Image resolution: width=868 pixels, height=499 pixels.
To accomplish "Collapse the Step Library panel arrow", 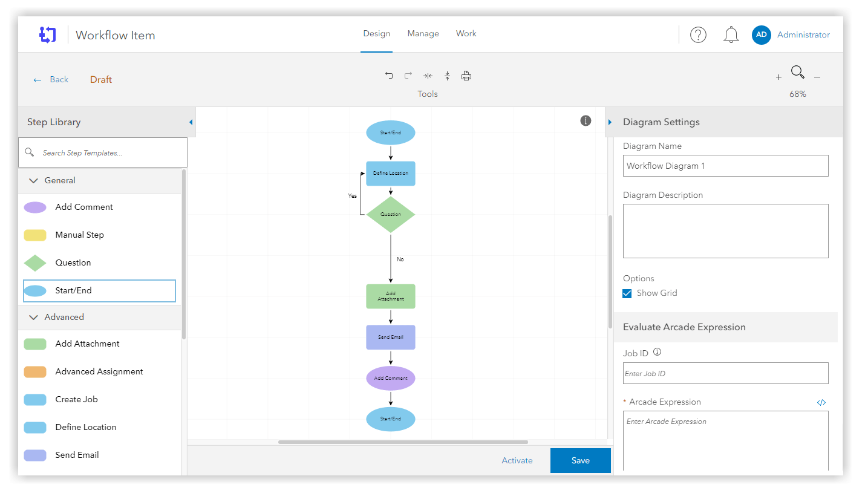I will (x=191, y=122).
